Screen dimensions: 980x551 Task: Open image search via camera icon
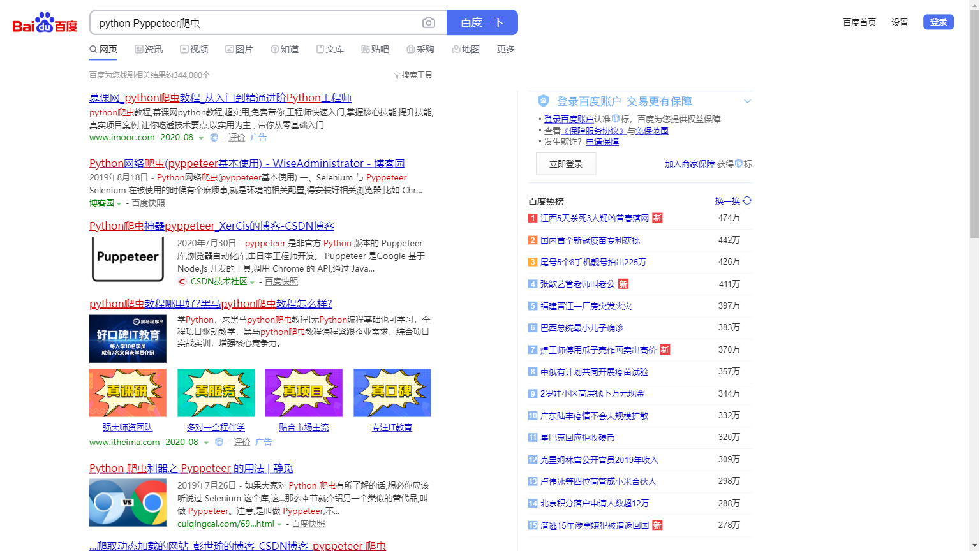tap(429, 23)
